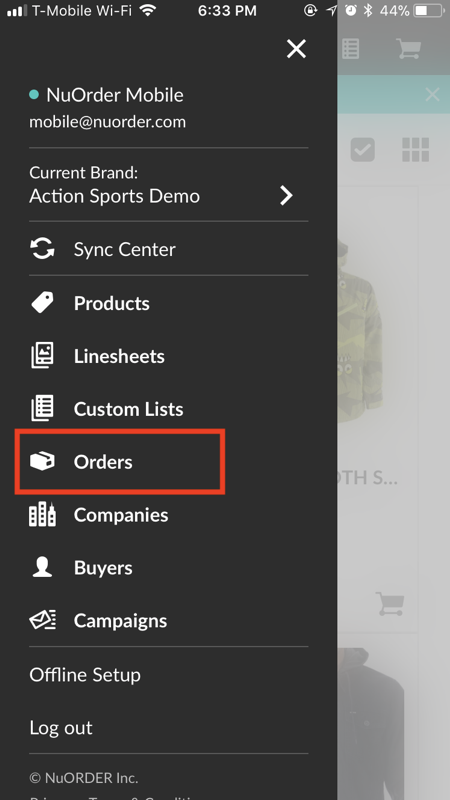Tap the Linesheets image-stack icon
Screen dimensions: 450x800
[42, 356]
